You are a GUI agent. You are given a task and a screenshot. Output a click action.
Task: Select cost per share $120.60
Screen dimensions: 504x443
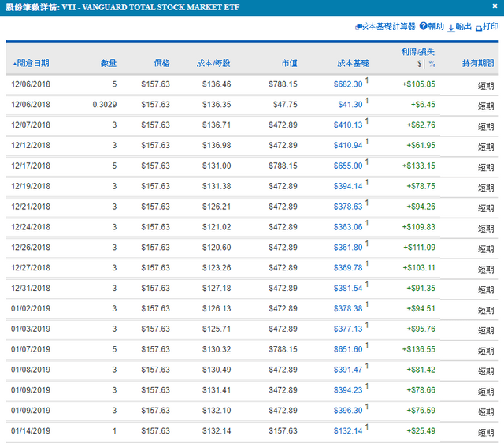[217, 248]
